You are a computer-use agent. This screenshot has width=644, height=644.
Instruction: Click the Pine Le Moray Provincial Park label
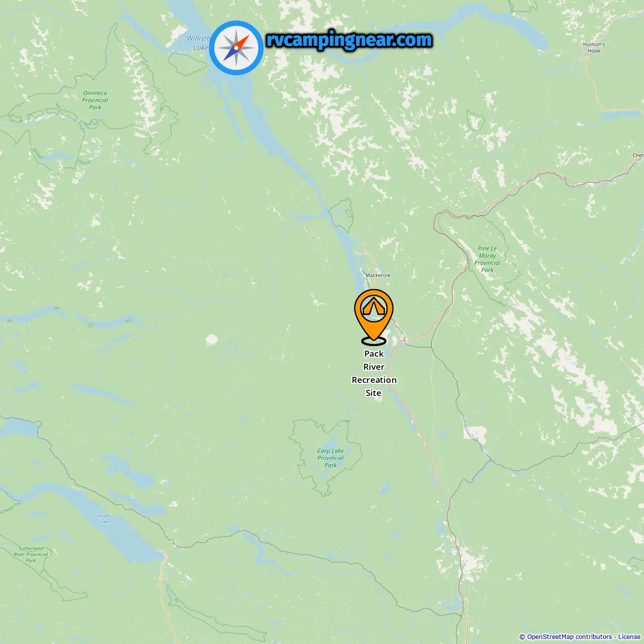[487, 259]
